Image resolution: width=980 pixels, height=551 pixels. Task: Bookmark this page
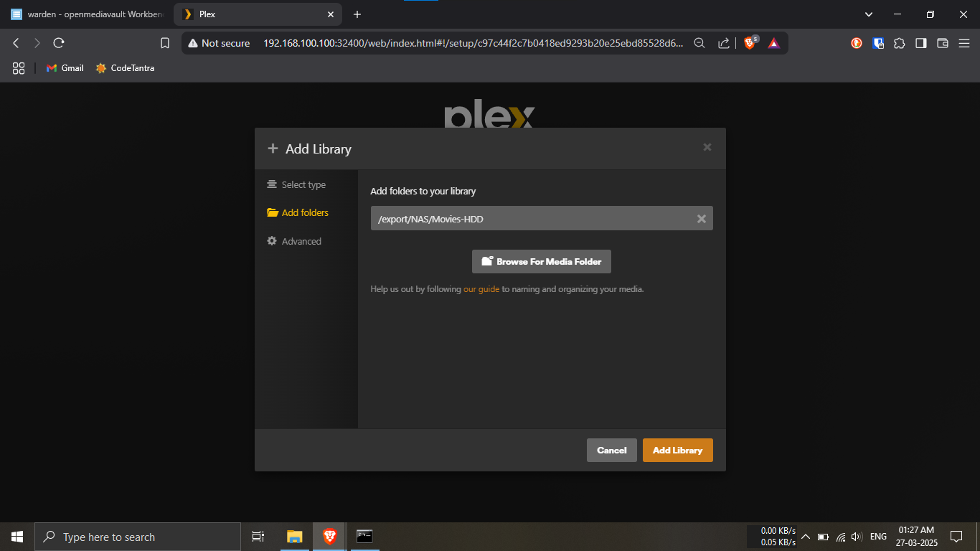165,43
